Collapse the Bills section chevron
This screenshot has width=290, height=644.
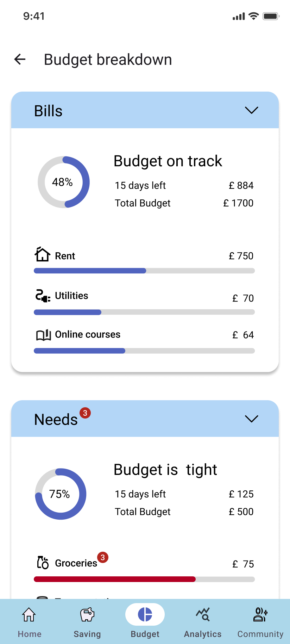point(251,110)
